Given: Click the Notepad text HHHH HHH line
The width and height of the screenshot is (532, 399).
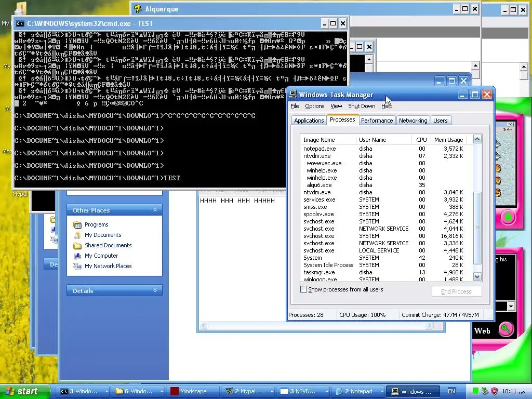Looking at the screenshot, I should click(237, 201).
